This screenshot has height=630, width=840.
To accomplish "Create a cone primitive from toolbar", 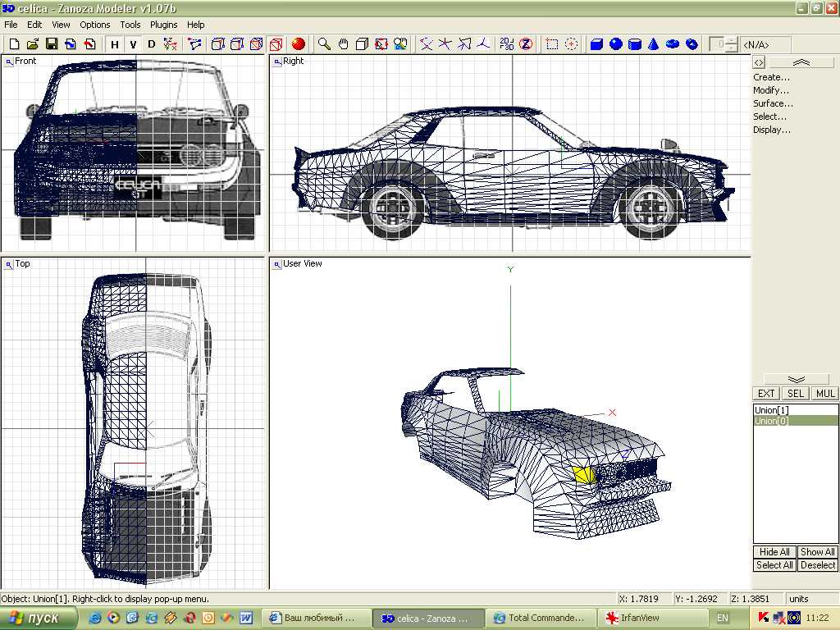I will point(654,44).
